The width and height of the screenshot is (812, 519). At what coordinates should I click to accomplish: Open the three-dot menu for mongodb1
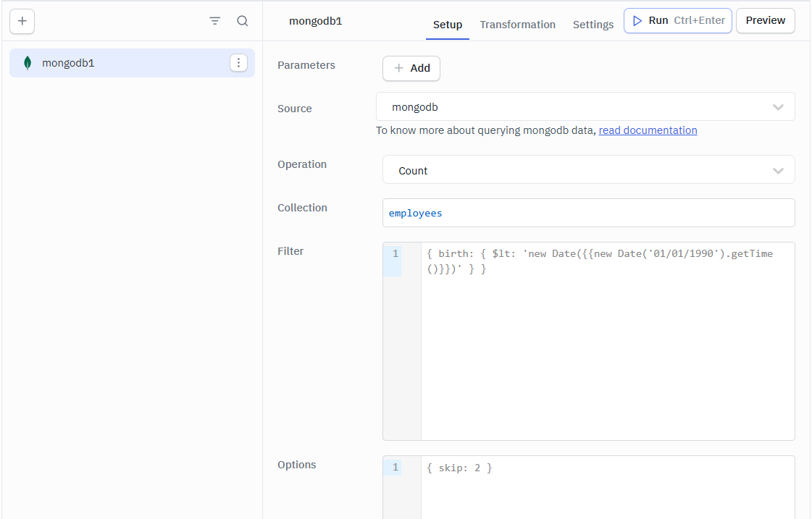[238, 63]
